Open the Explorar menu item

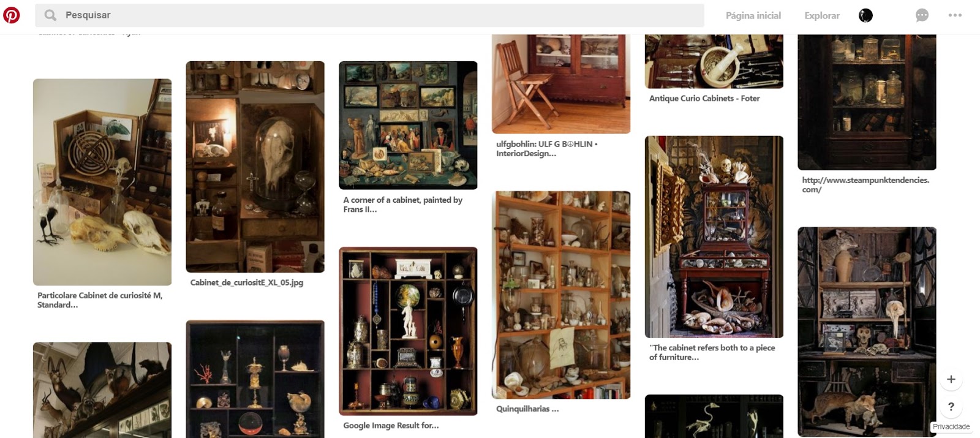[822, 15]
